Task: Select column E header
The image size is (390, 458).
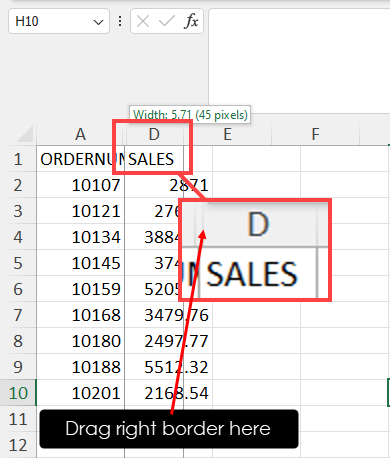Action: pyautogui.click(x=227, y=134)
